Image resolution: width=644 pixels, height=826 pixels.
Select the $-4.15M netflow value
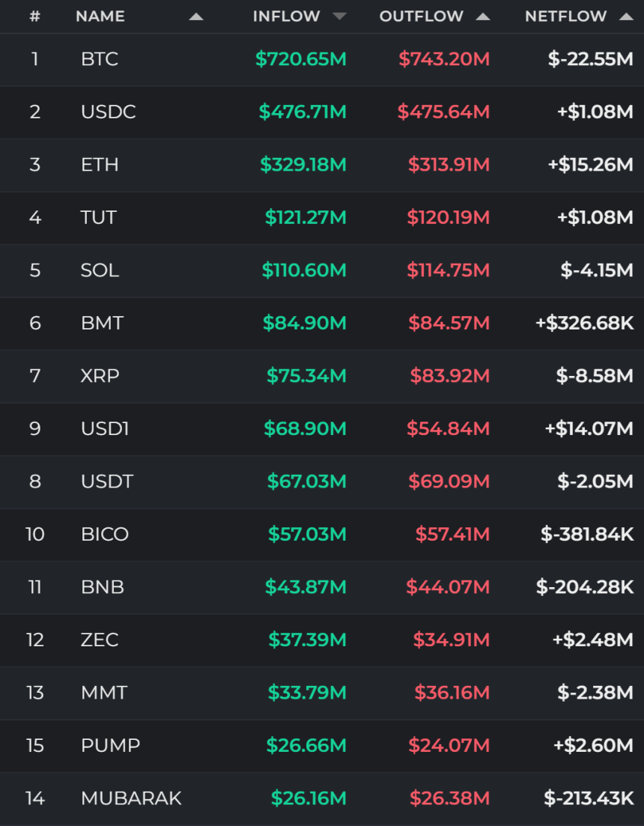coord(597,270)
